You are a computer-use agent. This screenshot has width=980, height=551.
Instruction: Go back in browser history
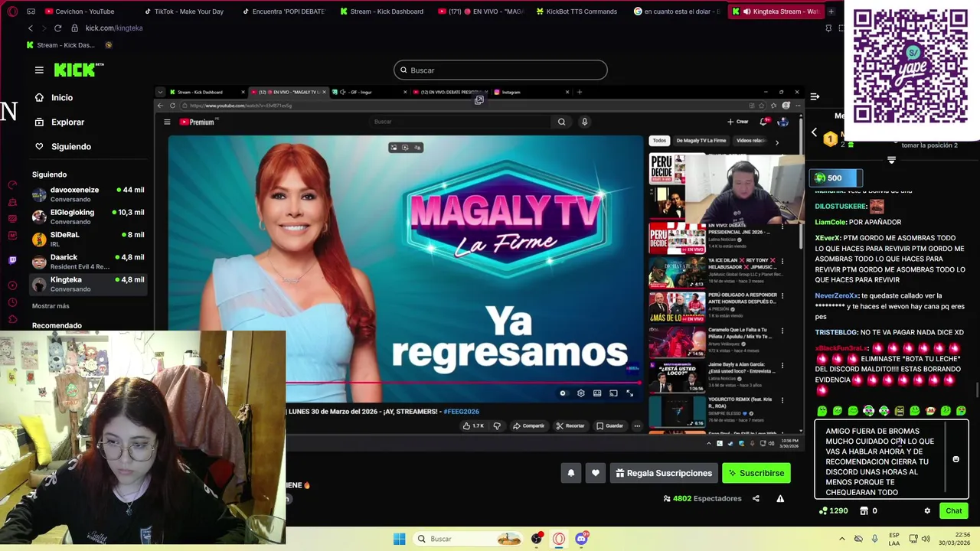pyautogui.click(x=31, y=28)
